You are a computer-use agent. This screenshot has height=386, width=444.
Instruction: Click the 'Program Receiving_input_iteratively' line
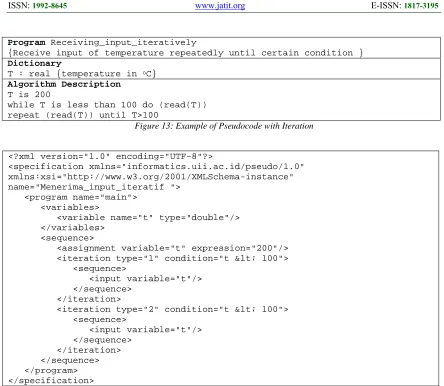click(102, 43)
